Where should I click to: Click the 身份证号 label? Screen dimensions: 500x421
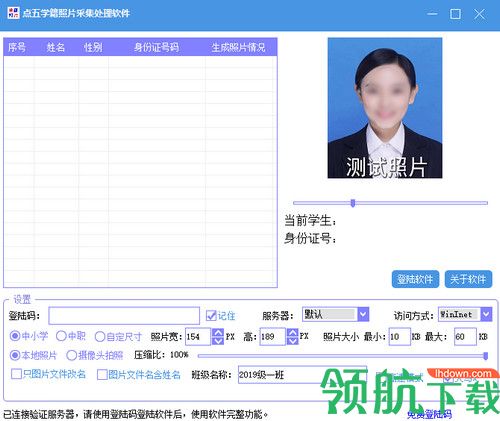310,238
